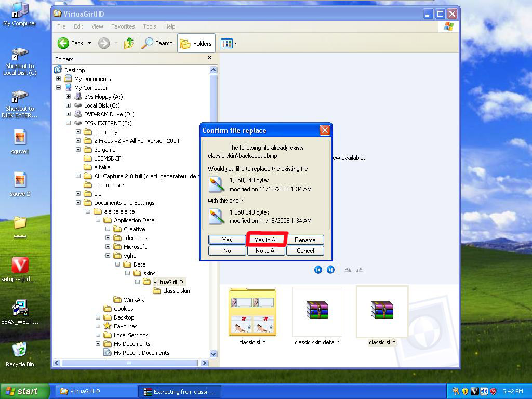This screenshot has width=532, height=399.
Task: Click Cancel in the replace dialog
Action: click(305, 251)
